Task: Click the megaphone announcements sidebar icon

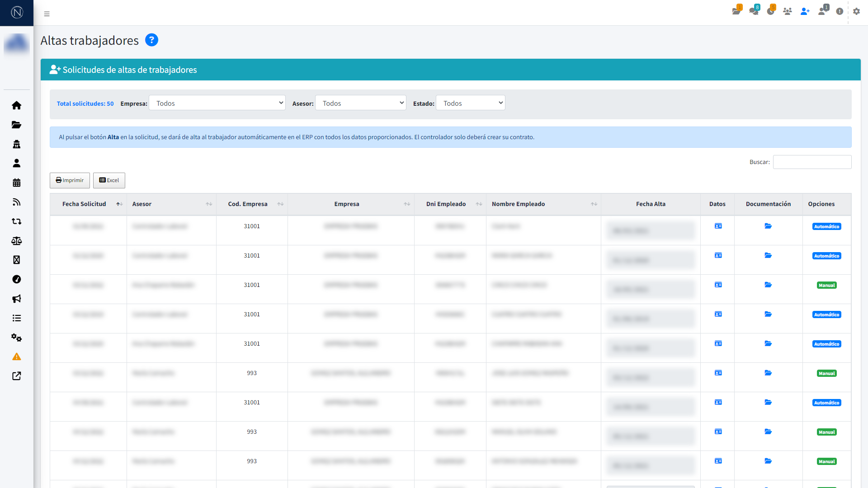Action: coord(17,299)
